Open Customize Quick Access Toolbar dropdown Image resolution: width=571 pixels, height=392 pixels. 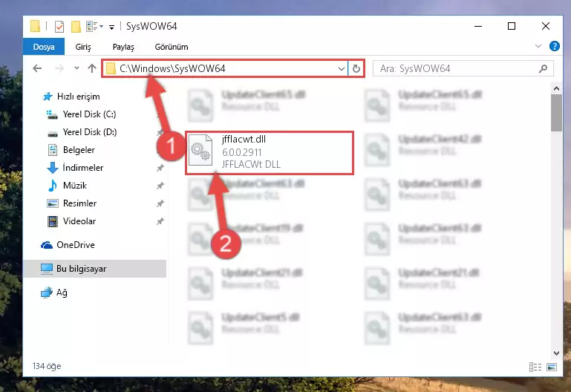pos(112,27)
